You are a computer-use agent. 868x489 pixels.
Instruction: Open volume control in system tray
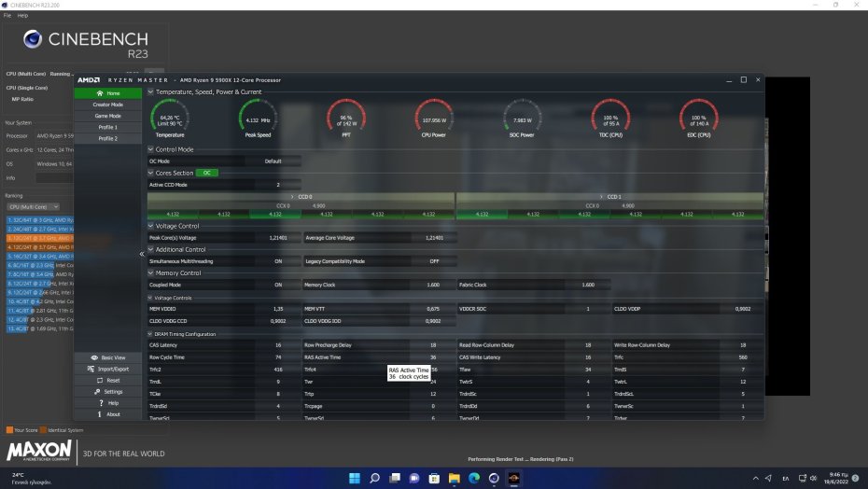tap(814, 478)
